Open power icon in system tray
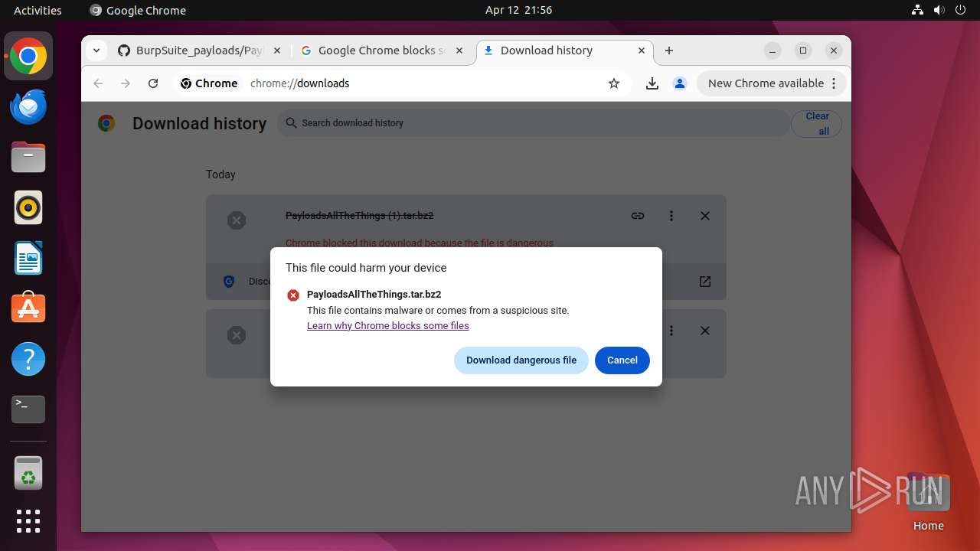The width and height of the screenshot is (980, 551). point(960,10)
